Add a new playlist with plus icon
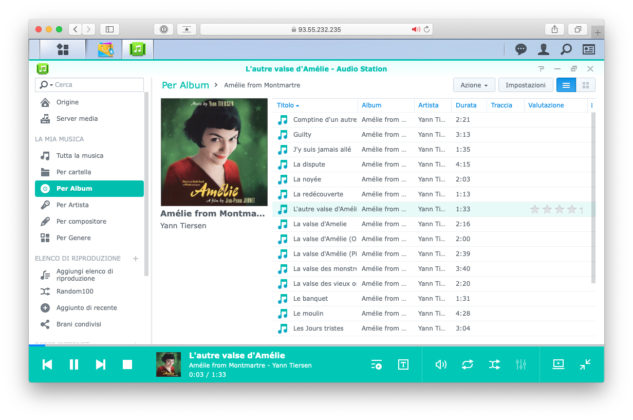The image size is (633, 420). pyautogui.click(x=136, y=258)
